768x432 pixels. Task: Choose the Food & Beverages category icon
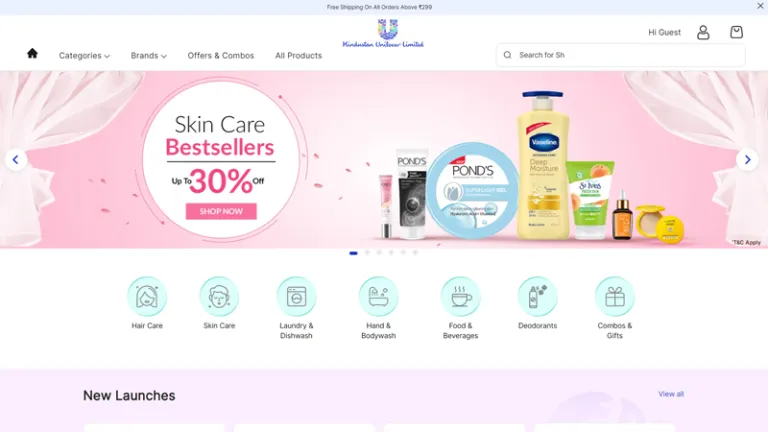coord(460,296)
